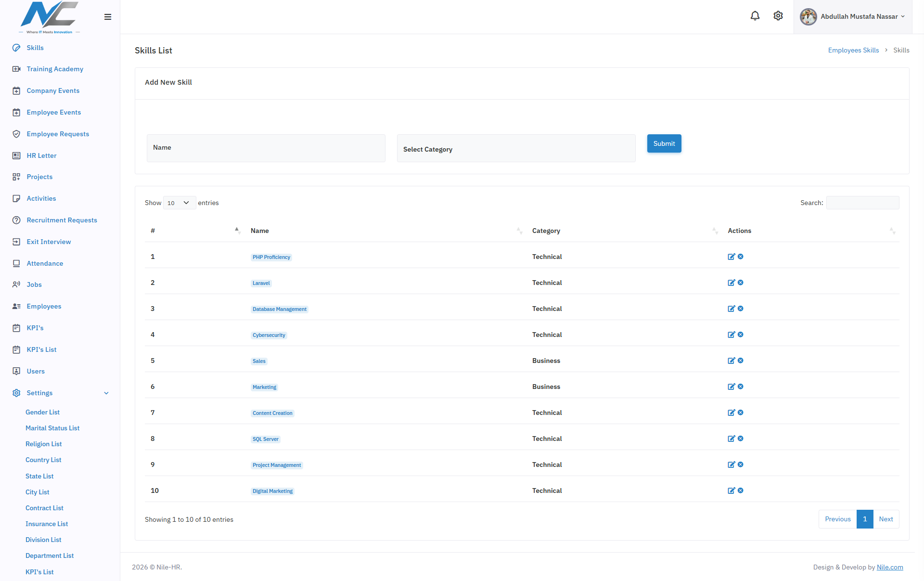The width and height of the screenshot is (924, 581).
Task: Click the Attendance sidebar icon
Action: point(16,263)
